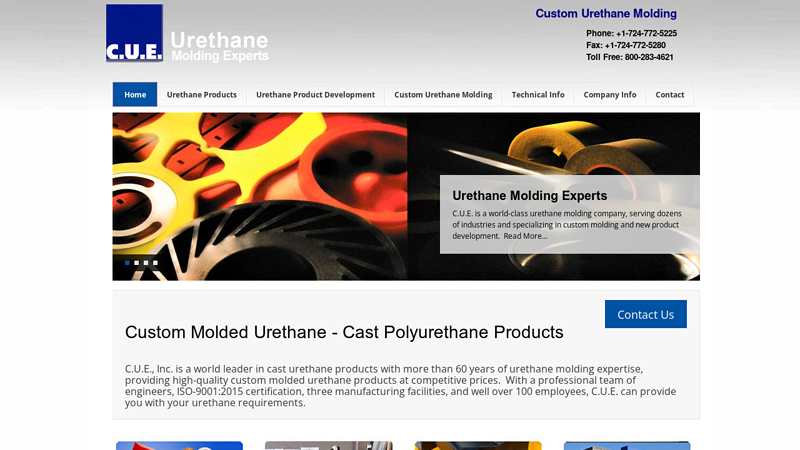Select the third slide indicator dot
Viewport: 800px width, 450px height.
(x=146, y=263)
